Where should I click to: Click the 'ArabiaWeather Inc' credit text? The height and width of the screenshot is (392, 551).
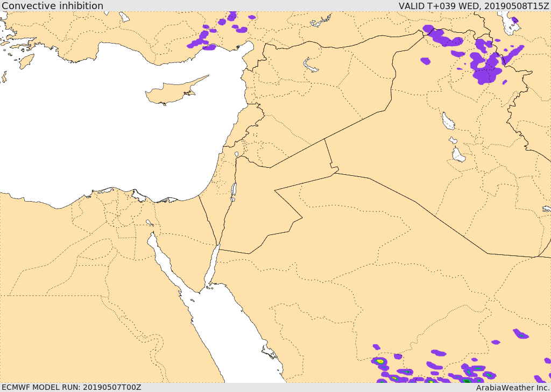coord(512,388)
